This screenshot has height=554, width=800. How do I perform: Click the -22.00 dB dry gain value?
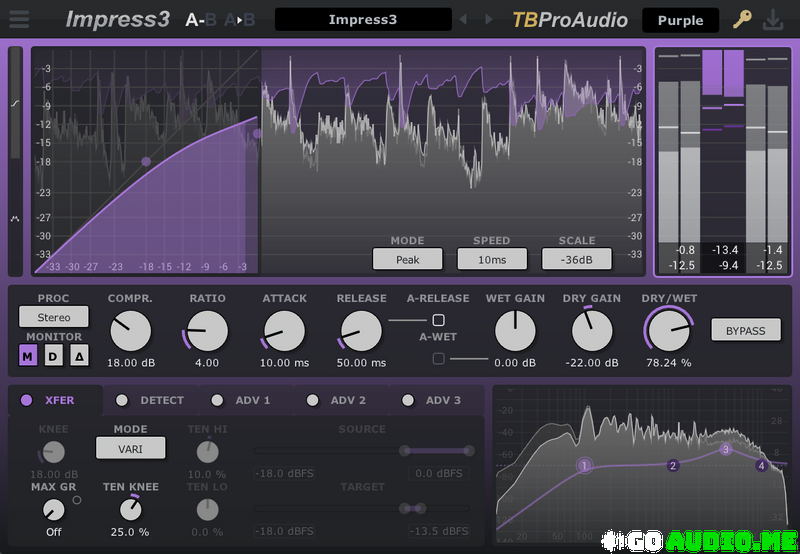click(592, 363)
